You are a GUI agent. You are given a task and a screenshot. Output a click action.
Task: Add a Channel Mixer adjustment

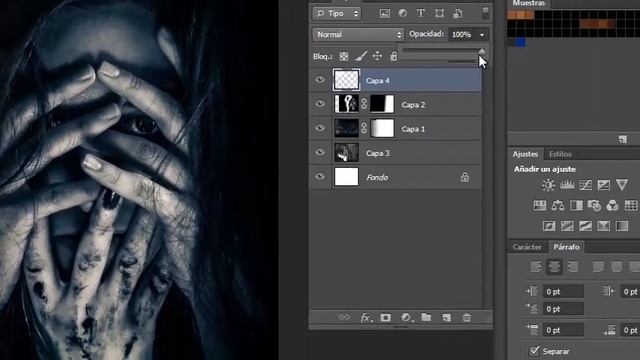[612, 205]
